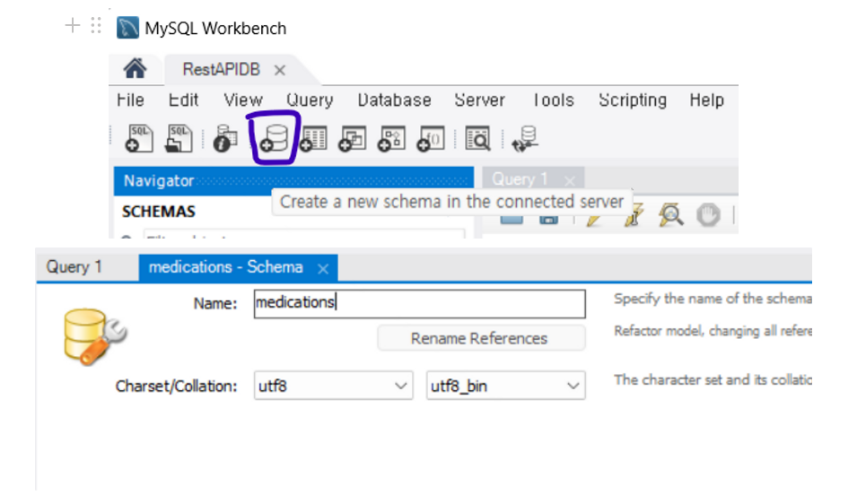Click the Name: label

(214, 304)
